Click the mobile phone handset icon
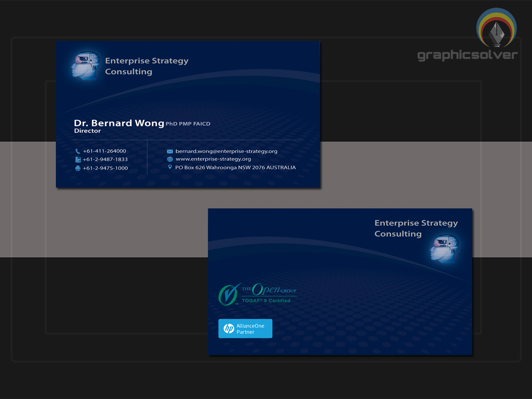This screenshot has width=532, height=399. 78,151
